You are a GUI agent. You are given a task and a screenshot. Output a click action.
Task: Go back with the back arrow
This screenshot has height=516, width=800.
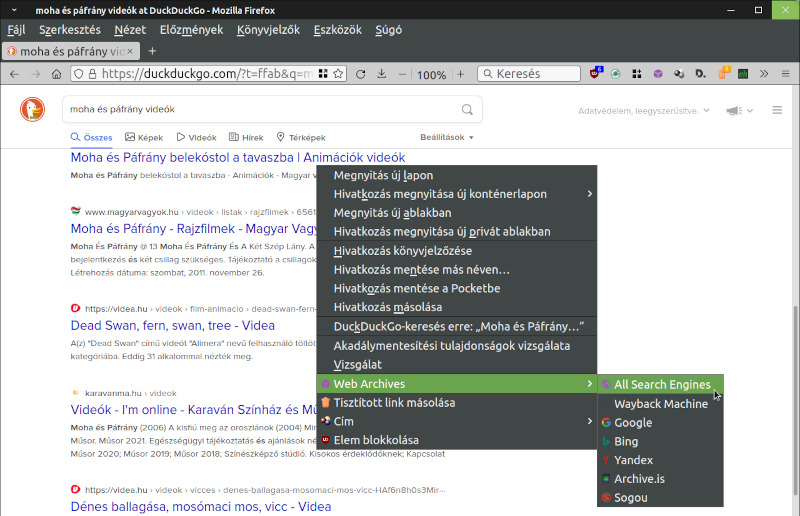[14, 74]
